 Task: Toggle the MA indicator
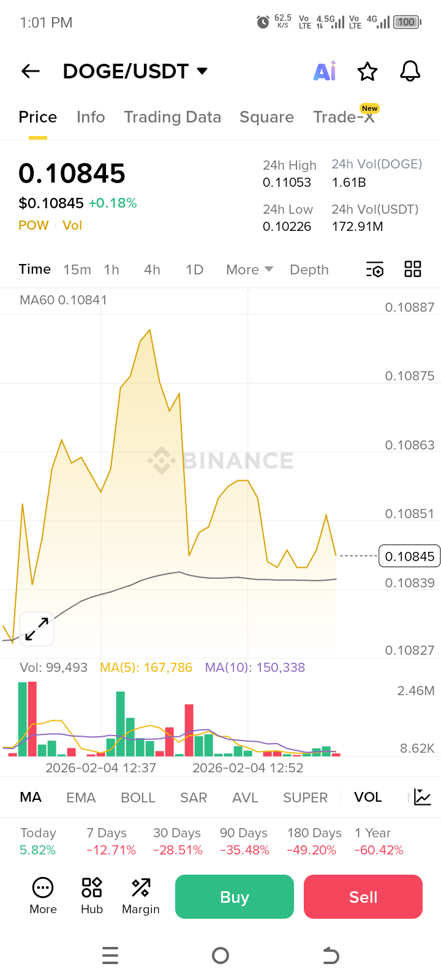[x=31, y=797]
